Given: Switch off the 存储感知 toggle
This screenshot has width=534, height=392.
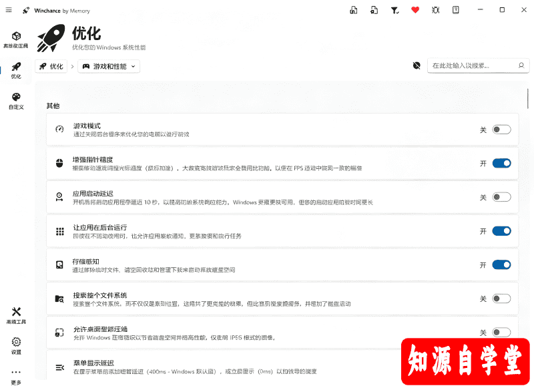Looking at the screenshot, I should click(x=502, y=264).
